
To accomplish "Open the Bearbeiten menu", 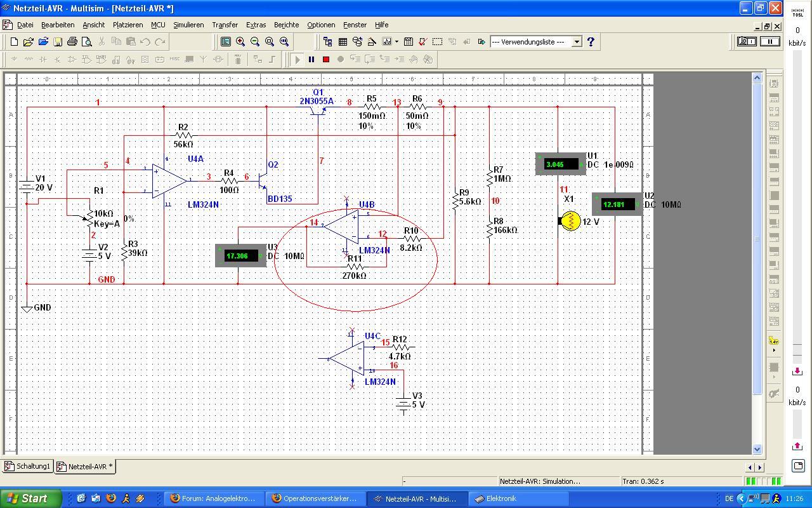I will point(58,25).
